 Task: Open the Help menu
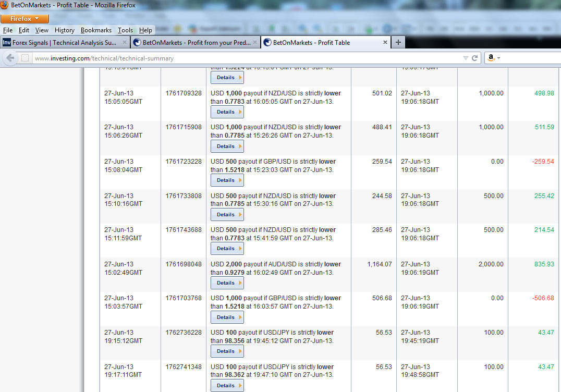pos(145,30)
